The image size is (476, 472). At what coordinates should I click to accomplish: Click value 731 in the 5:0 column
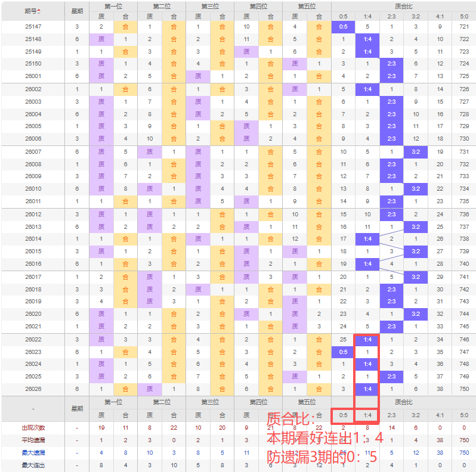[464, 151]
